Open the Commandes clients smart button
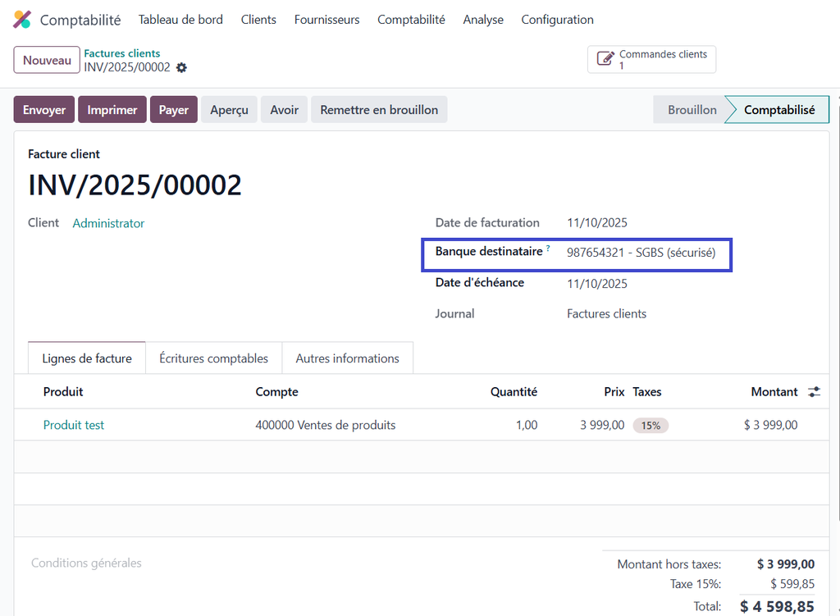The width and height of the screenshot is (840, 616). [651, 59]
